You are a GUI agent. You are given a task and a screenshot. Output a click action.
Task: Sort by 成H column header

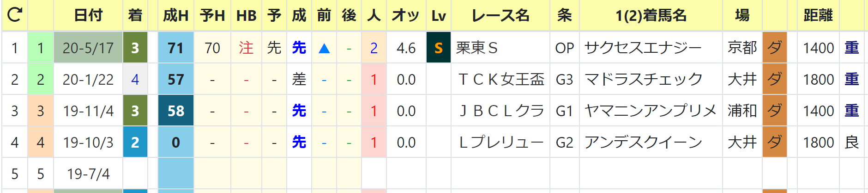click(176, 15)
